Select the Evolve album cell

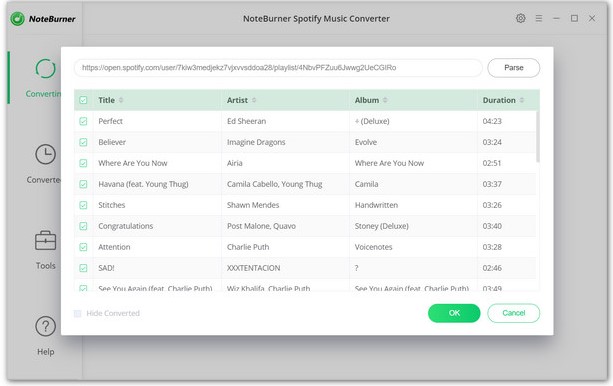point(413,142)
